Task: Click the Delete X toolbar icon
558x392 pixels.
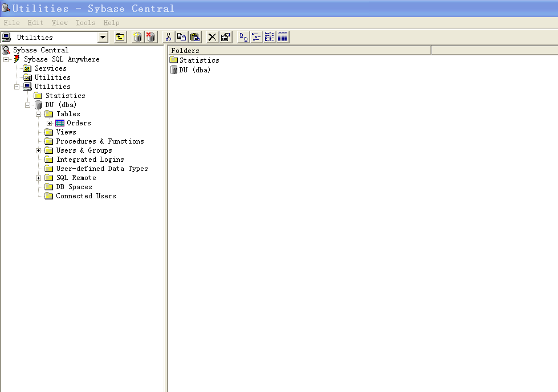Action: click(x=212, y=37)
